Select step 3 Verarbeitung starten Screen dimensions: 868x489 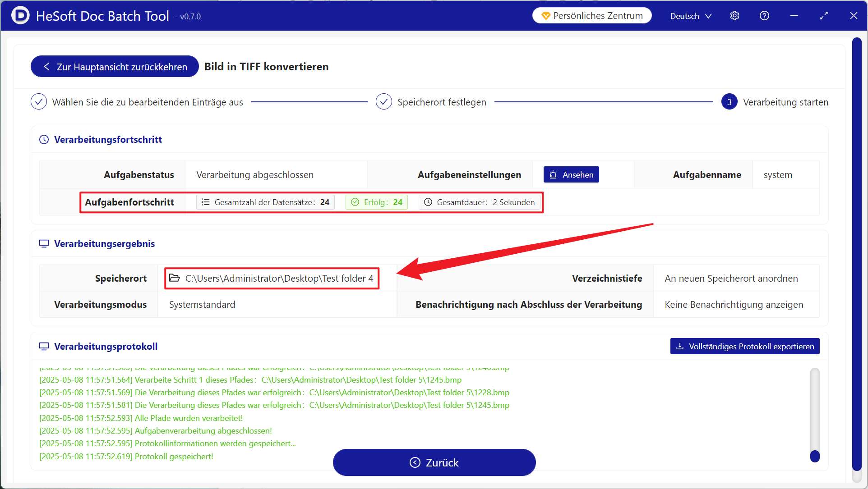(x=729, y=102)
